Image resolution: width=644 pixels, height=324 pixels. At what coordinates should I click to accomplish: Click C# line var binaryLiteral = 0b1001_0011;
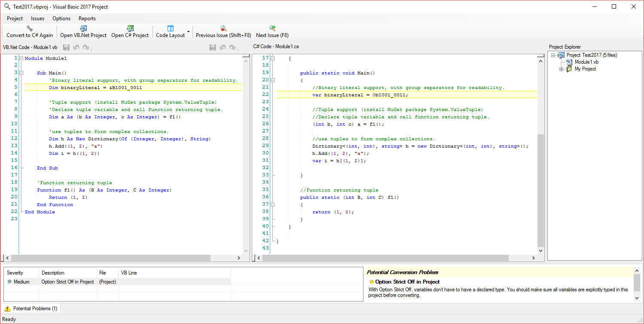click(360, 95)
